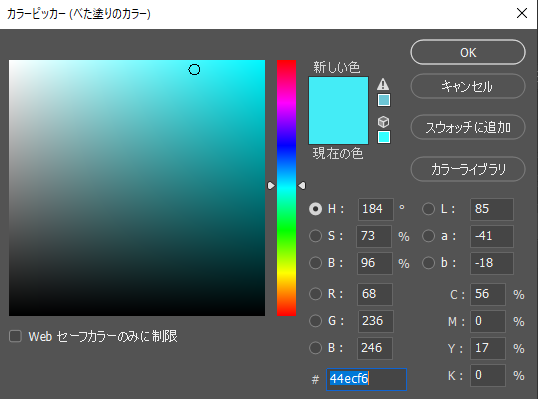The height and width of the screenshot is (399, 538).
Task: Click the L field showing 85
Action: click(x=492, y=209)
